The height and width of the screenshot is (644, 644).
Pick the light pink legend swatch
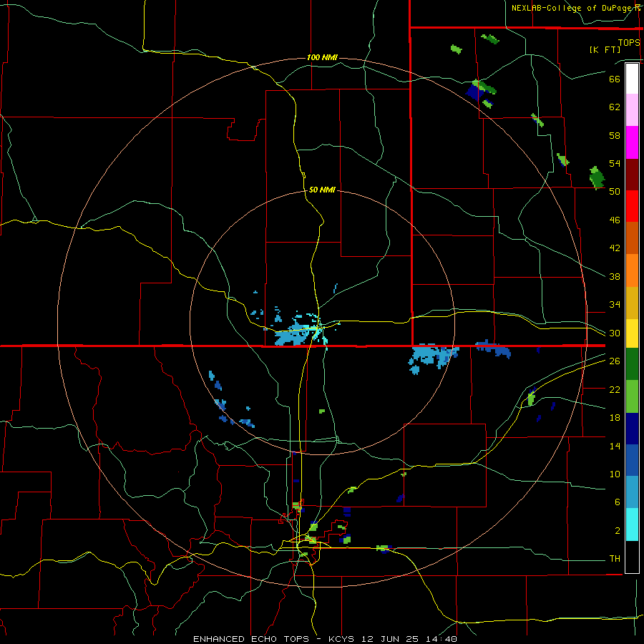pos(632,109)
